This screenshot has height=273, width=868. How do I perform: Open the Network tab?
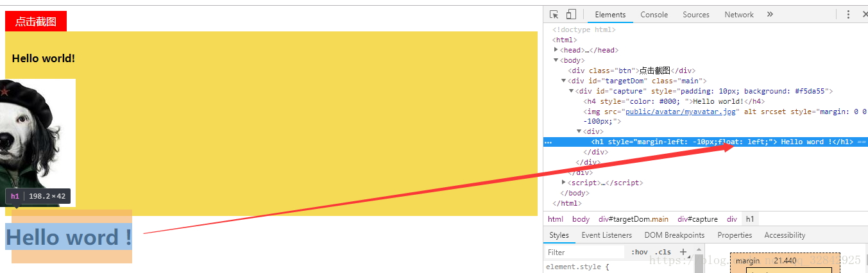(x=739, y=15)
